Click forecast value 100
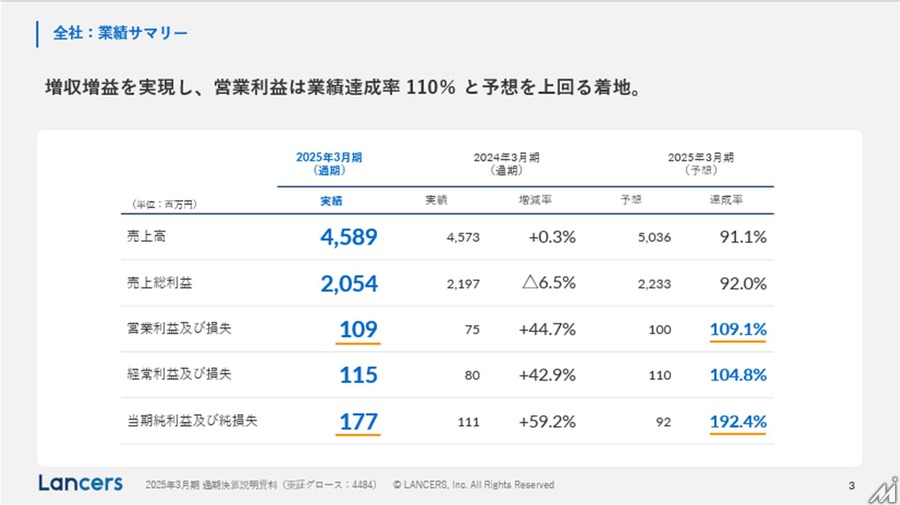Screen dimensions: 900x505 pyautogui.click(x=660, y=329)
